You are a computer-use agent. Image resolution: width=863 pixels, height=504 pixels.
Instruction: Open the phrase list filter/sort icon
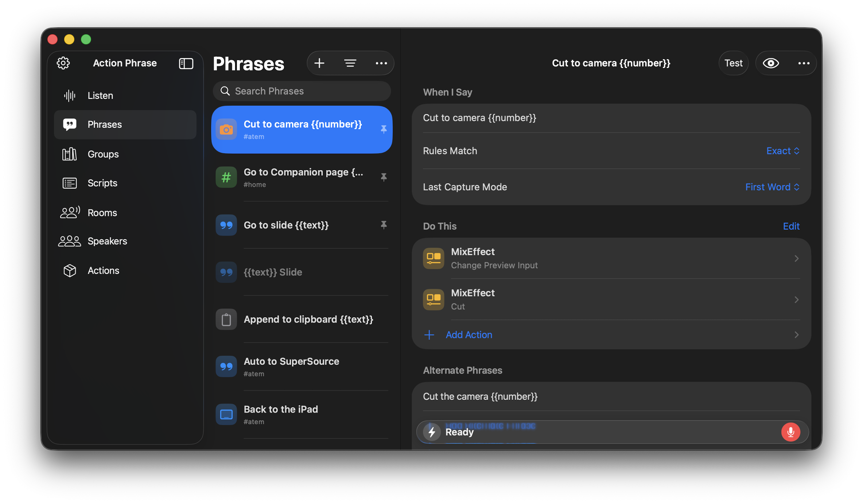pyautogui.click(x=350, y=63)
